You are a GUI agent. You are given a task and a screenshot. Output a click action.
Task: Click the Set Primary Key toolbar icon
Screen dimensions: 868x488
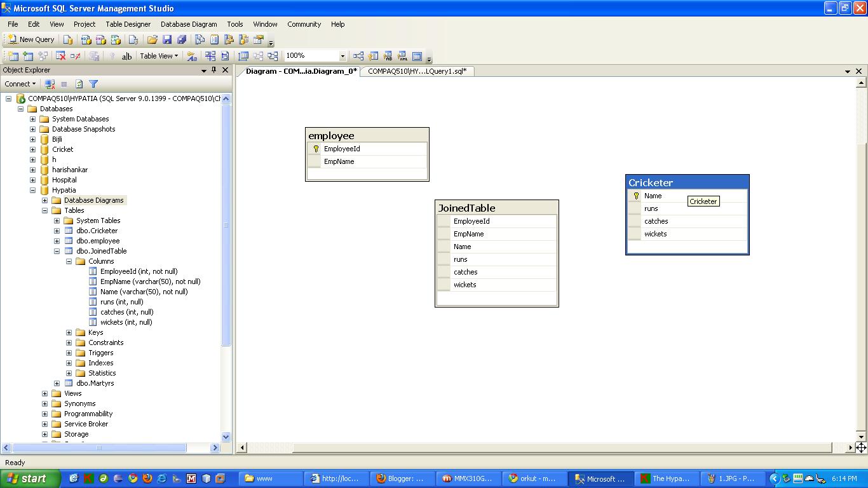[113, 56]
